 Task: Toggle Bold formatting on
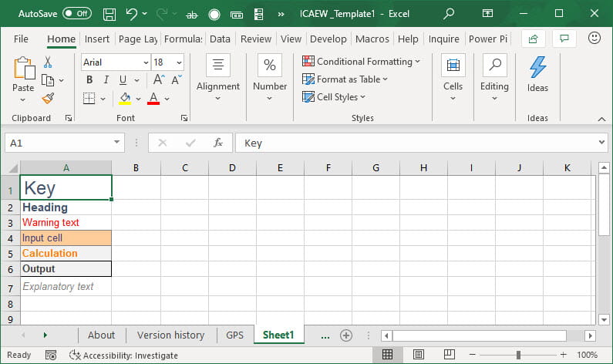[x=89, y=80]
